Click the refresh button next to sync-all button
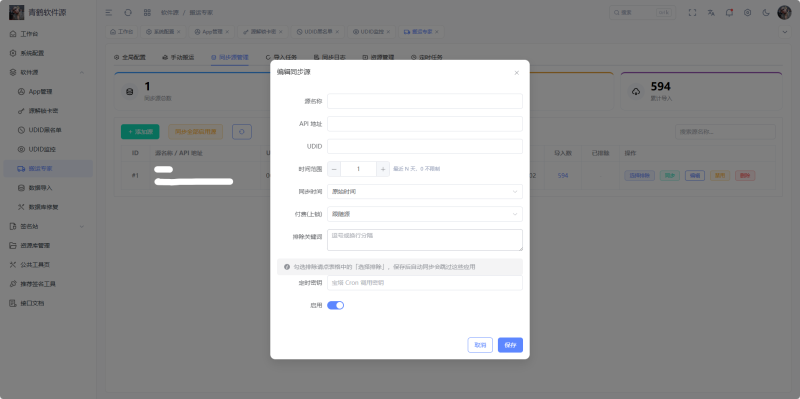The height and width of the screenshot is (399, 800). point(242,132)
